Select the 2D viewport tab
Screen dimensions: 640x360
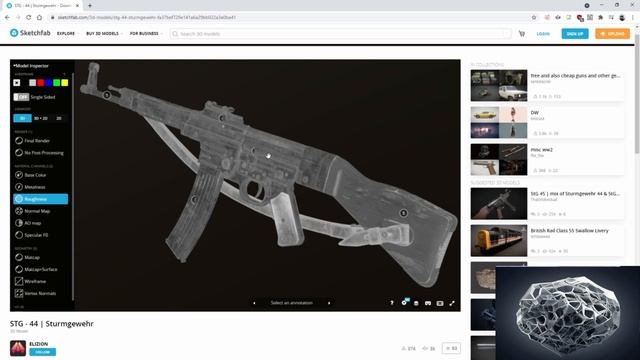coord(59,118)
